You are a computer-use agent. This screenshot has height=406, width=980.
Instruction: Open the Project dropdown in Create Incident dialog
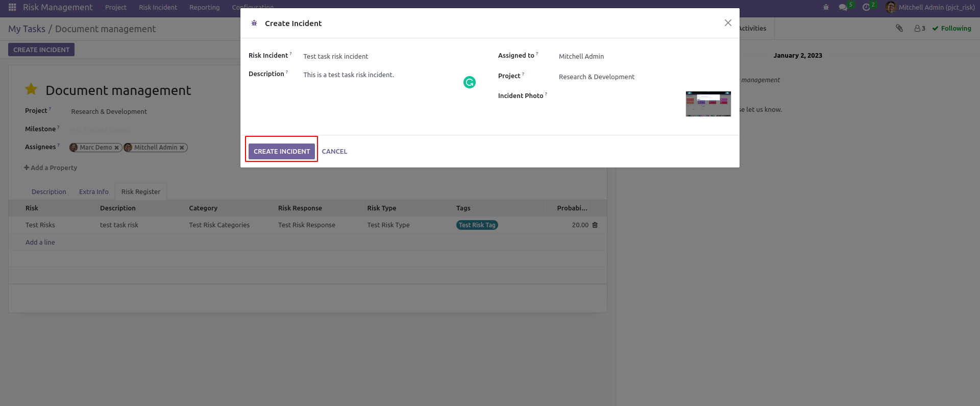click(643, 77)
